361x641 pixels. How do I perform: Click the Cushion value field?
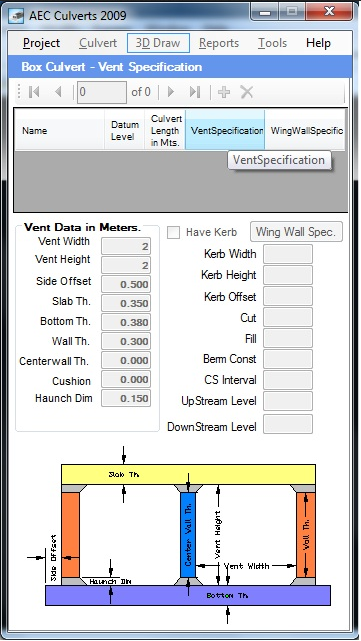(x=126, y=379)
